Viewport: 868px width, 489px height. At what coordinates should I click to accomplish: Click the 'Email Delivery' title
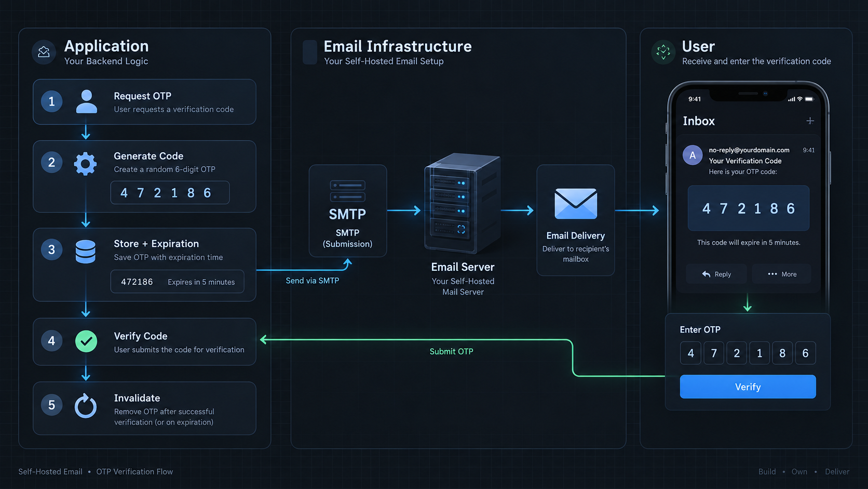click(x=576, y=236)
